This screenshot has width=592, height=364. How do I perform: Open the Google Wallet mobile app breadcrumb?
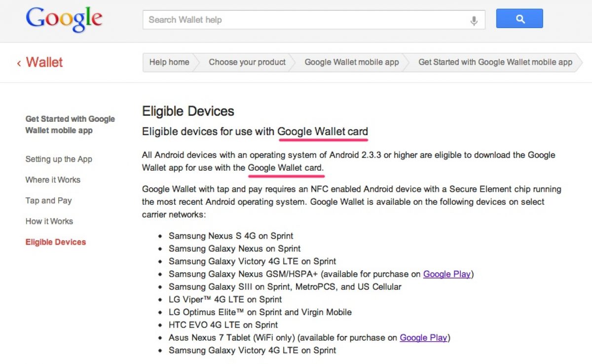[352, 62]
